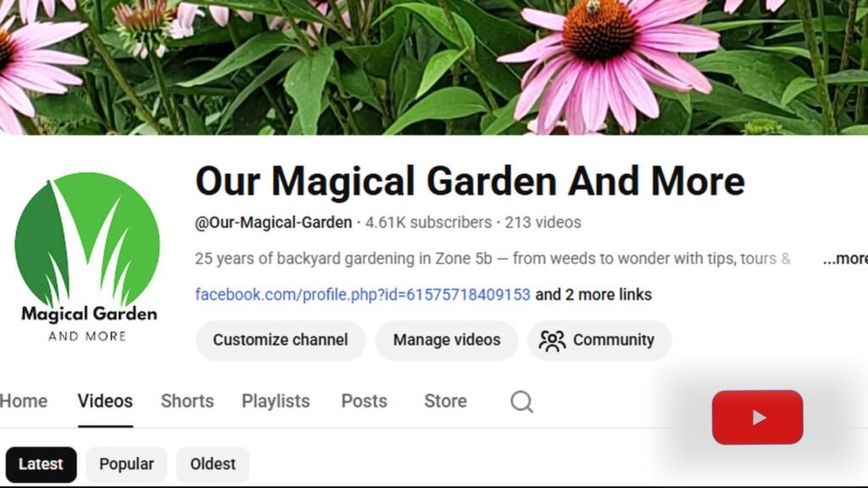Image resolution: width=868 pixels, height=488 pixels.
Task: Select the Latest sort chip
Action: (x=41, y=464)
